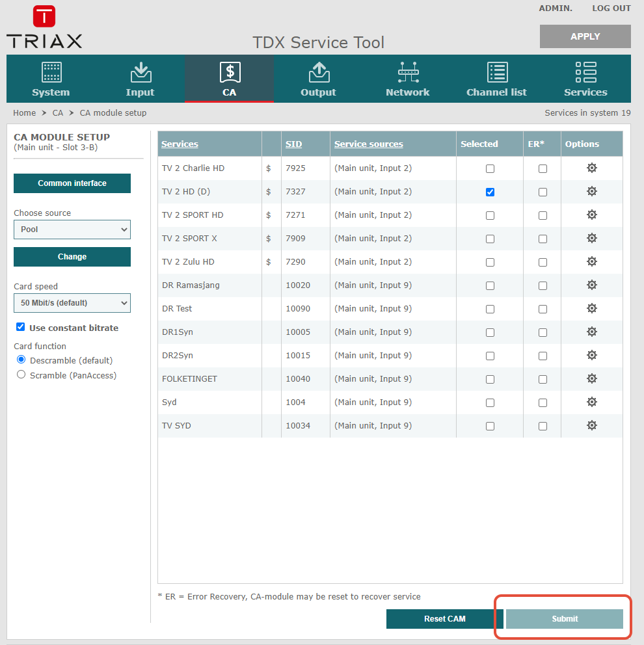Sort table by Service sources column
Screen dimensions: 644x645
click(369, 144)
